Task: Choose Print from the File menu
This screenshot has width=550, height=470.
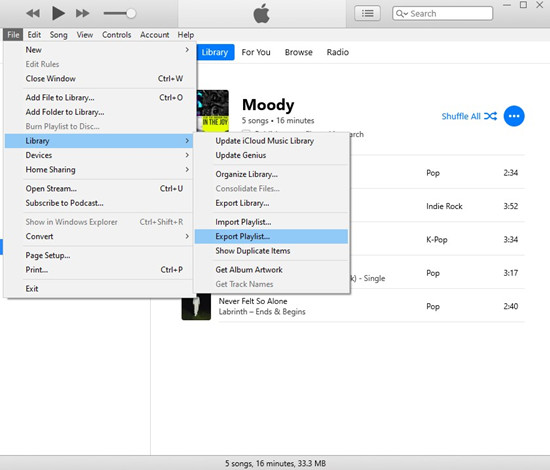Action: click(99, 270)
